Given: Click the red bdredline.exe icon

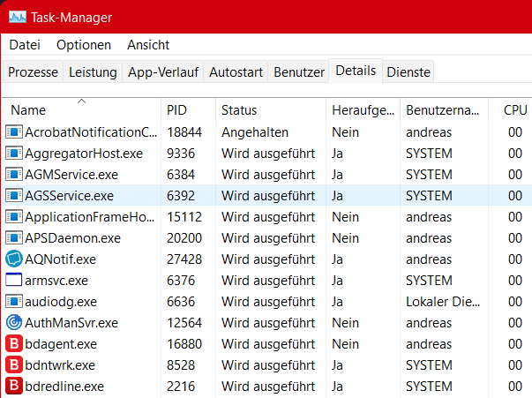Looking at the screenshot, I should tap(14, 386).
